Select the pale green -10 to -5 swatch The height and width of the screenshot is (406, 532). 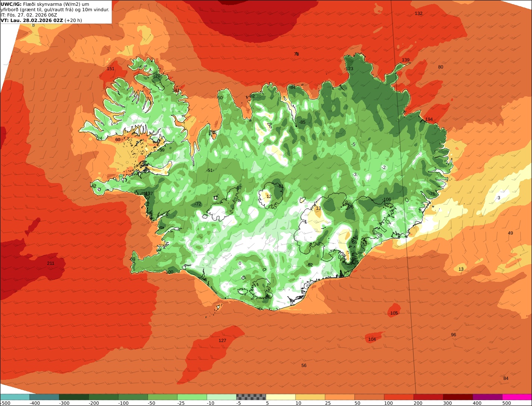(x=222, y=397)
